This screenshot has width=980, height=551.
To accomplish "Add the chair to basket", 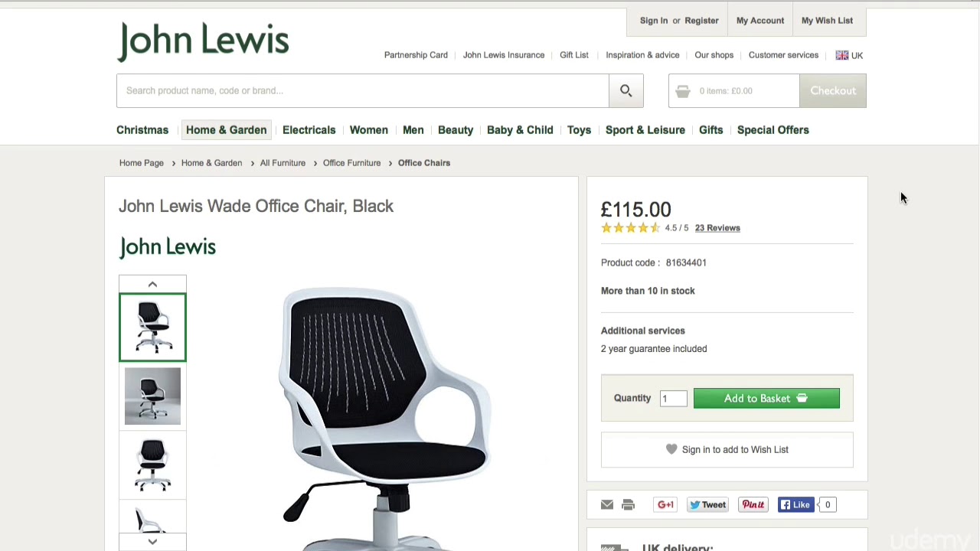I will (x=766, y=398).
